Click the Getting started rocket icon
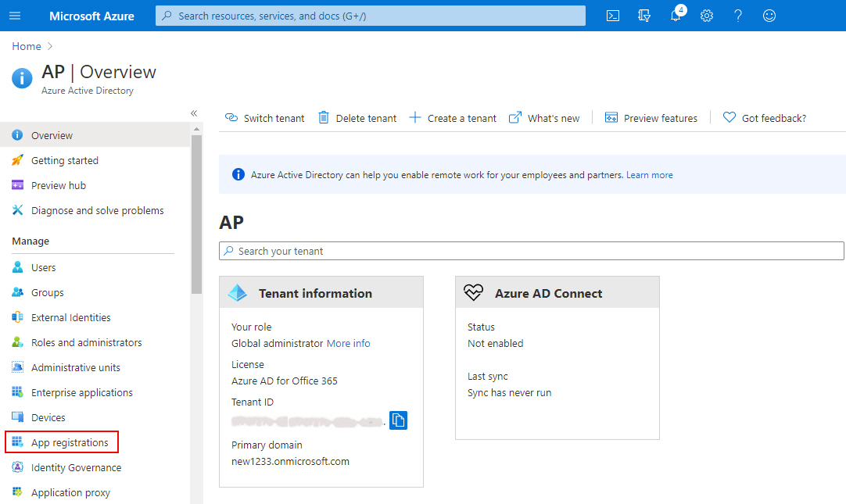This screenshot has width=846, height=504. (17, 160)
